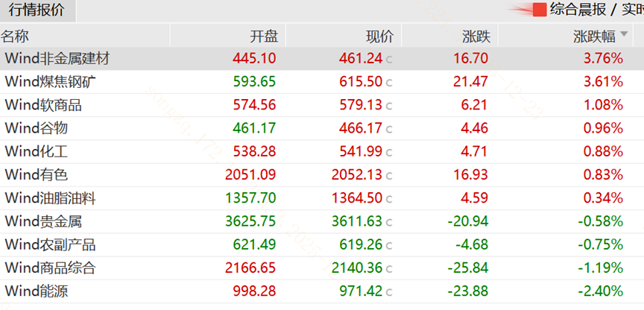Open the Wind农副产品 index

[49, 244]
